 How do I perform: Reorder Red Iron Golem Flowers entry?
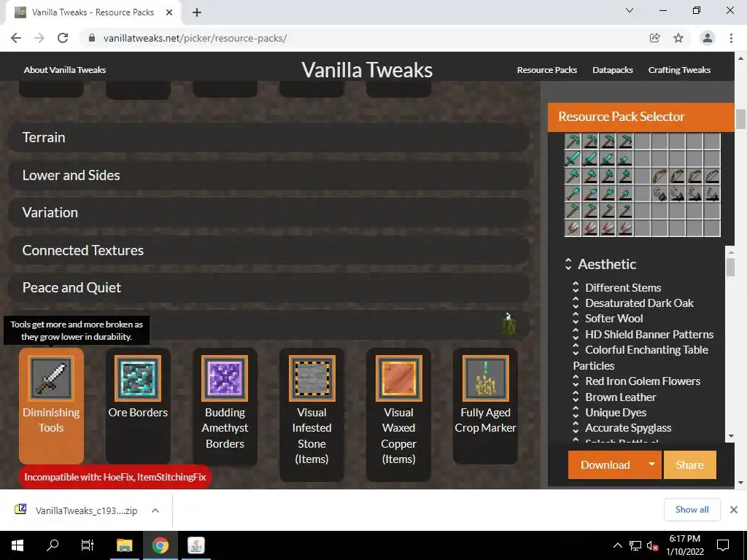point(576,381)
